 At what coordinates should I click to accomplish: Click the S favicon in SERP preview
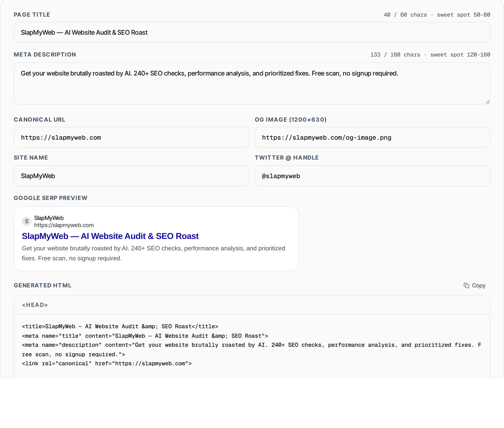(x=27, y=221)
